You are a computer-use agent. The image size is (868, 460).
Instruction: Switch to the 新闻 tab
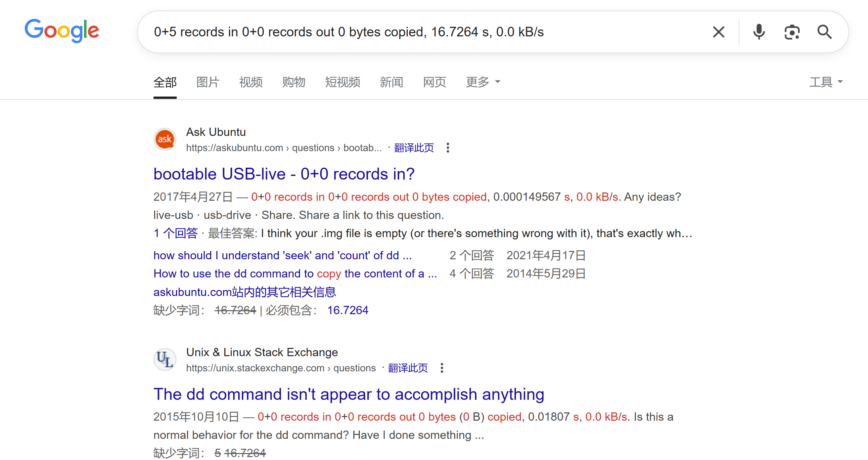click(x=391, y=82)
